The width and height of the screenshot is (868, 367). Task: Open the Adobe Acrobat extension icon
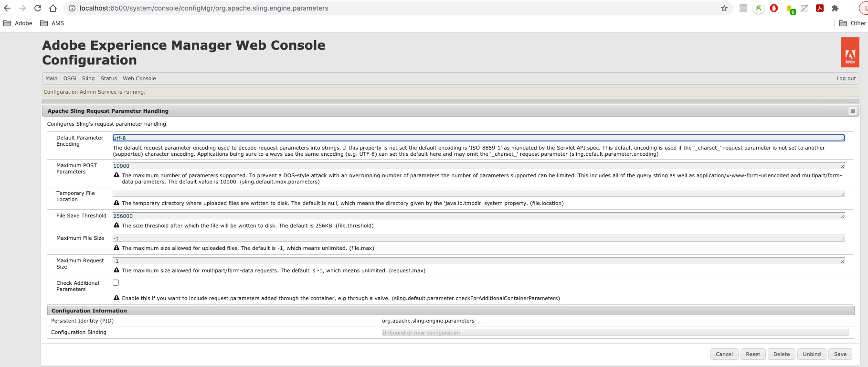tap(820, 8)
